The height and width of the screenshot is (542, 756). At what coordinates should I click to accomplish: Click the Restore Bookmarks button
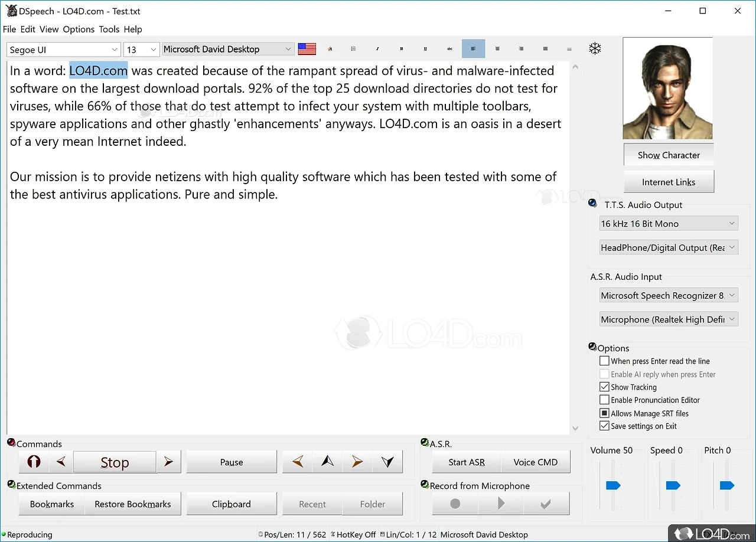(x=133, y=504)
